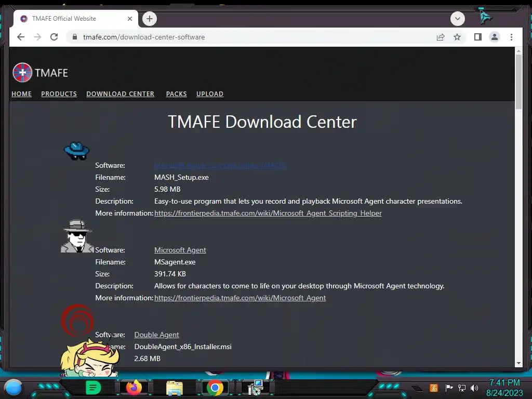532x399 pixels.
Task: Open the PRODUCTS nav link
Action: [x=59, y=94]
